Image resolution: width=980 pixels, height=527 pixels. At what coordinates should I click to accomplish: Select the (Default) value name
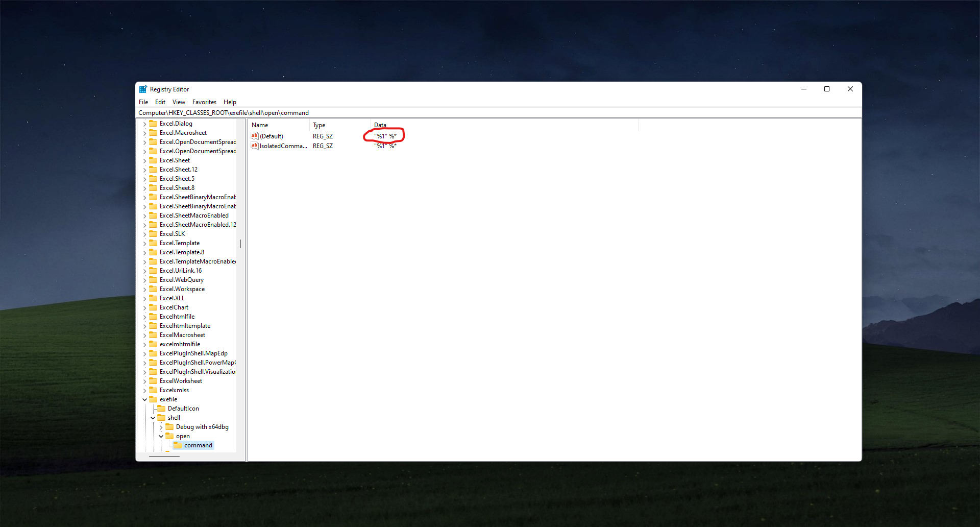click(x=272, y=136)
